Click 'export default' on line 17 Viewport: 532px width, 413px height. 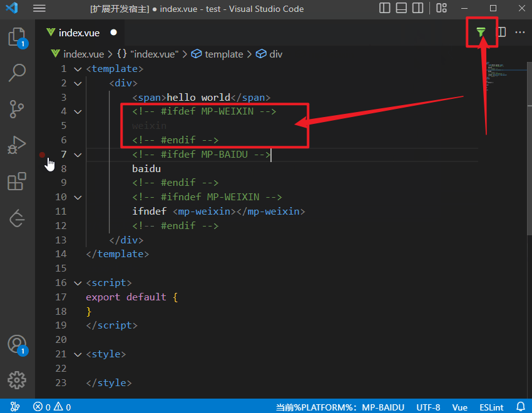pyautogui.click(x=126, y=297)
